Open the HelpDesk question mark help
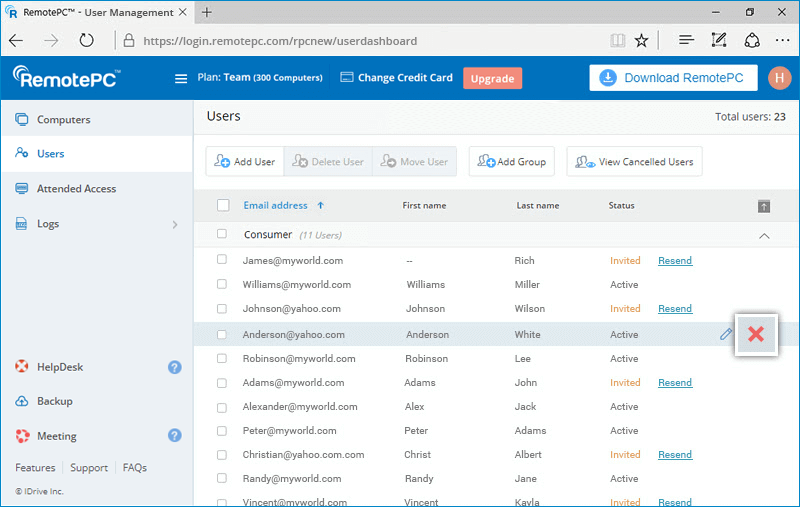Screen dimensions: 800x507 [x=174, y=367]
